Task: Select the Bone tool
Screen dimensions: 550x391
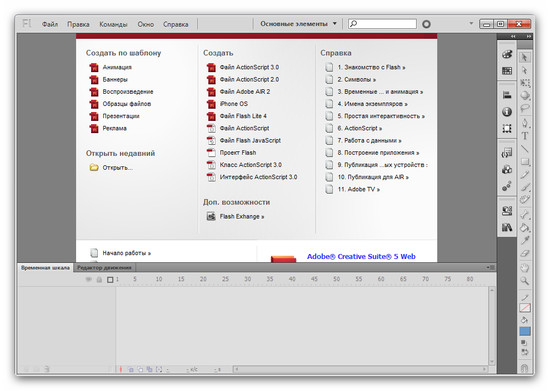Action: coord(525,214)
